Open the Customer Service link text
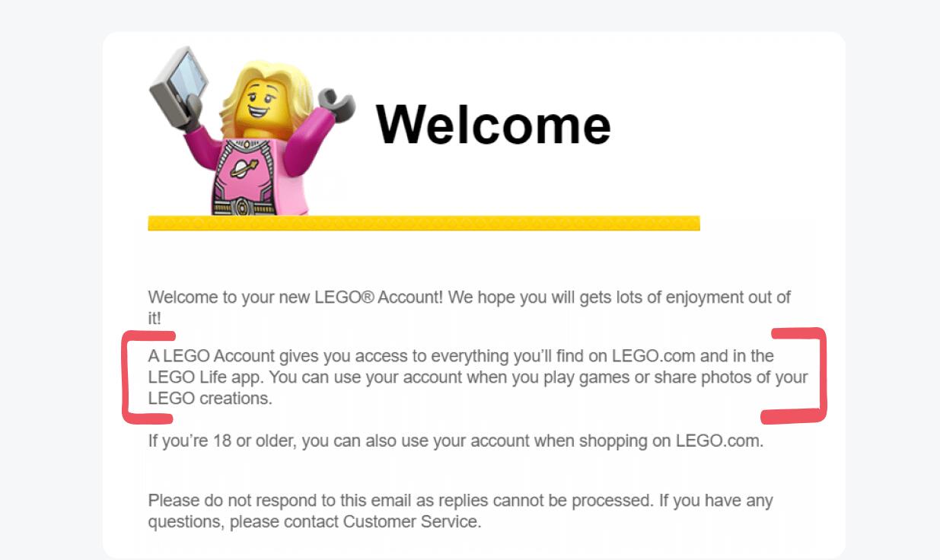Viewport: 940px width, 560px height. [411, 522]
